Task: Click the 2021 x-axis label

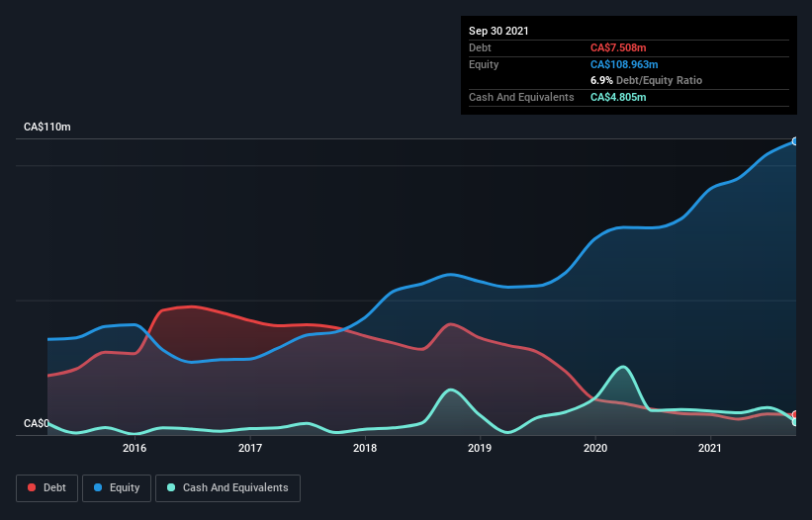Action: (710, 448)
